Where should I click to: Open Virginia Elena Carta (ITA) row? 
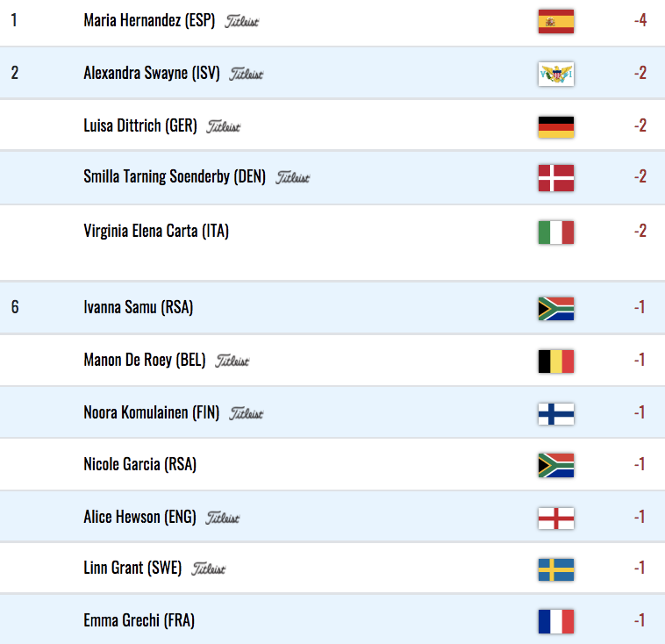332,242
